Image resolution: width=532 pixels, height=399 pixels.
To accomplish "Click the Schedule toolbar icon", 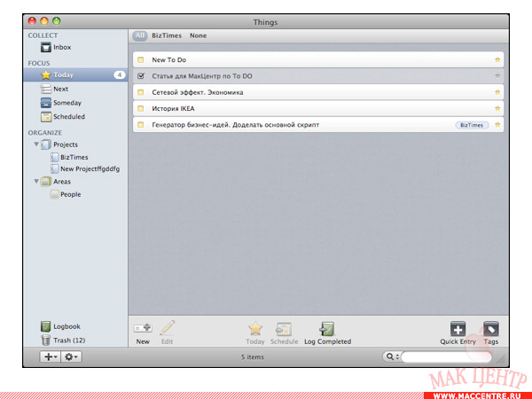I will coord(284,329).
